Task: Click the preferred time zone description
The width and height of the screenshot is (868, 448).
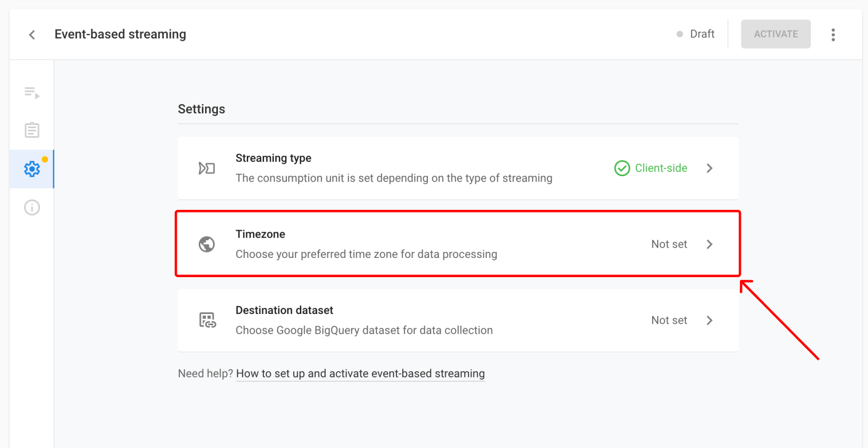Action: [366, 254]
